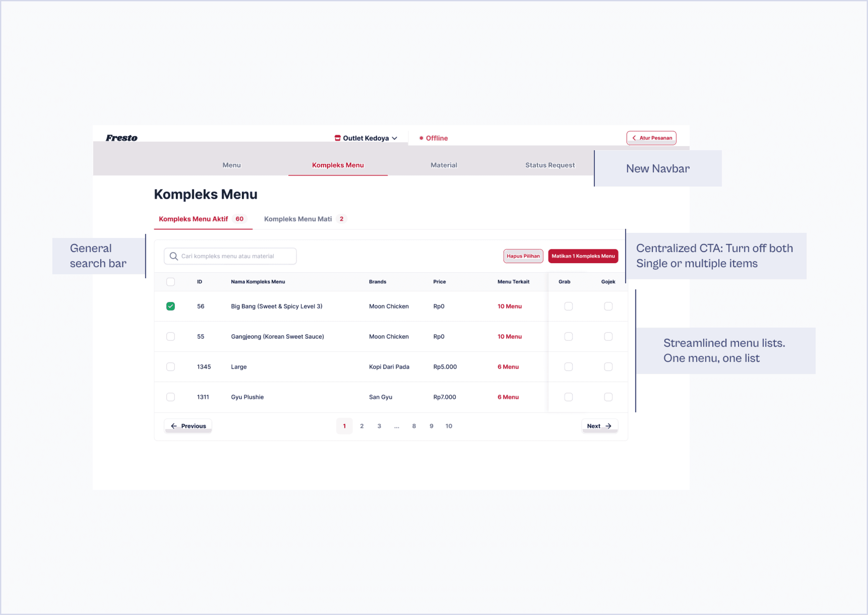Click the Fresto logo
Screen dimensions: 868x615
121,138
